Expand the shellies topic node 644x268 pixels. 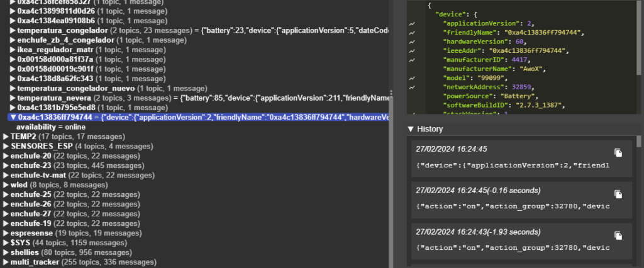tap(6, 252)
